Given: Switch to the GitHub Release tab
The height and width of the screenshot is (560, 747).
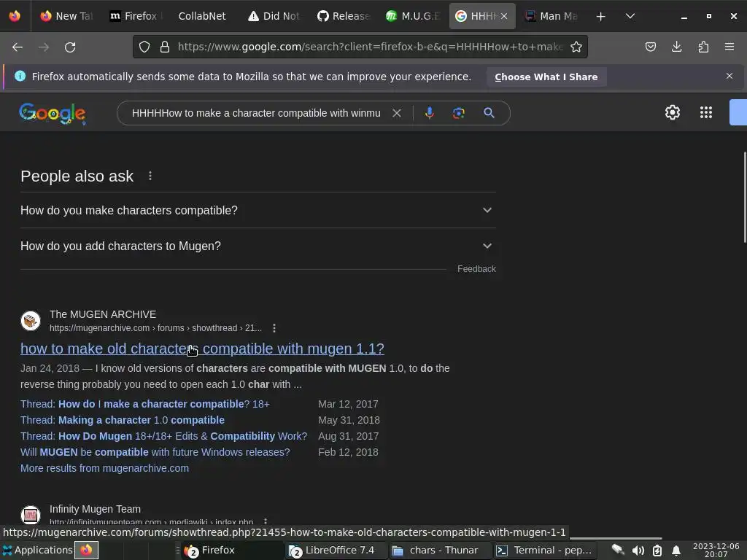Looking at the screenshot, I should tap(343, 16).
